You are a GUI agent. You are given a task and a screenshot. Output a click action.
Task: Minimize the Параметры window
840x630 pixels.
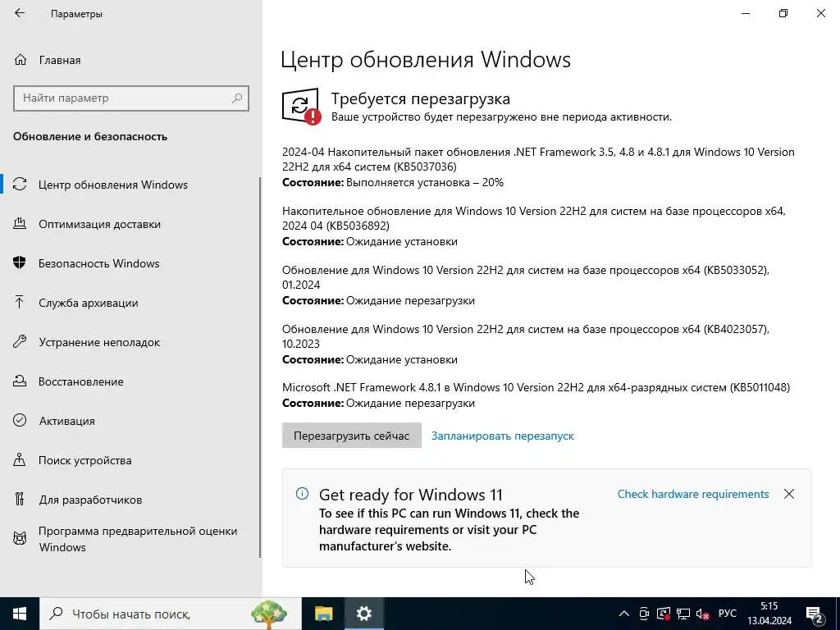click(746, 13)
